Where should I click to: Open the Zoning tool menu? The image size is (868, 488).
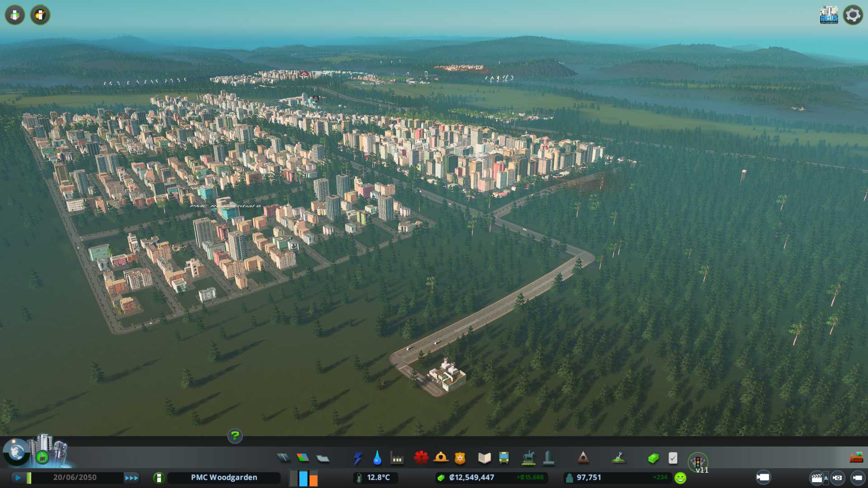(x=303, y=458)
